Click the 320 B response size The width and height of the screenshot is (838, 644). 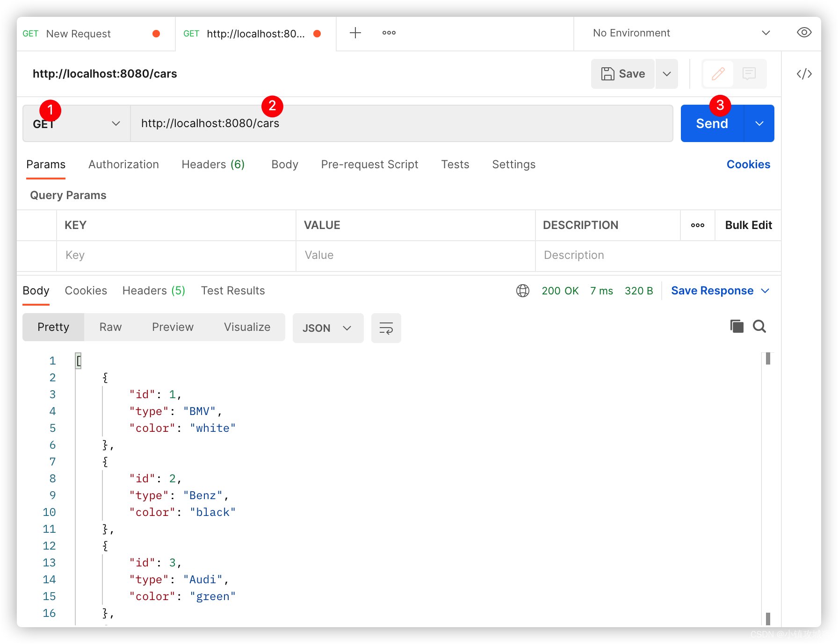tap(639, 291)
